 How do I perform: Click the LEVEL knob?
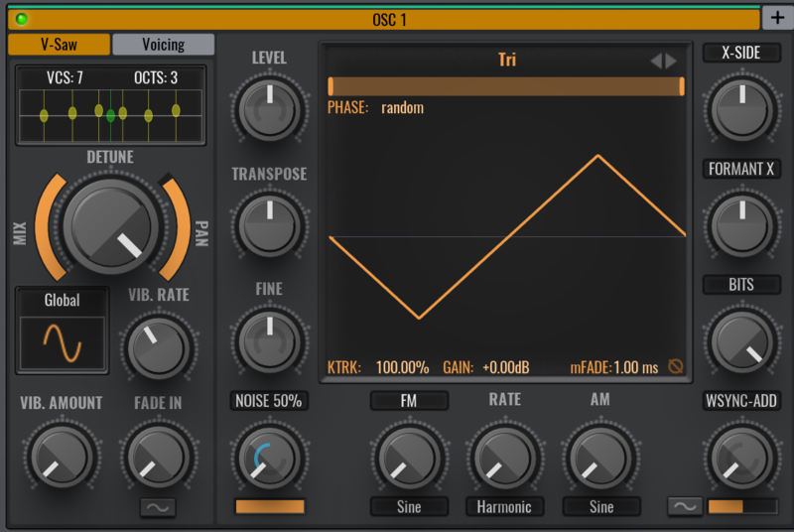(269, 110)
